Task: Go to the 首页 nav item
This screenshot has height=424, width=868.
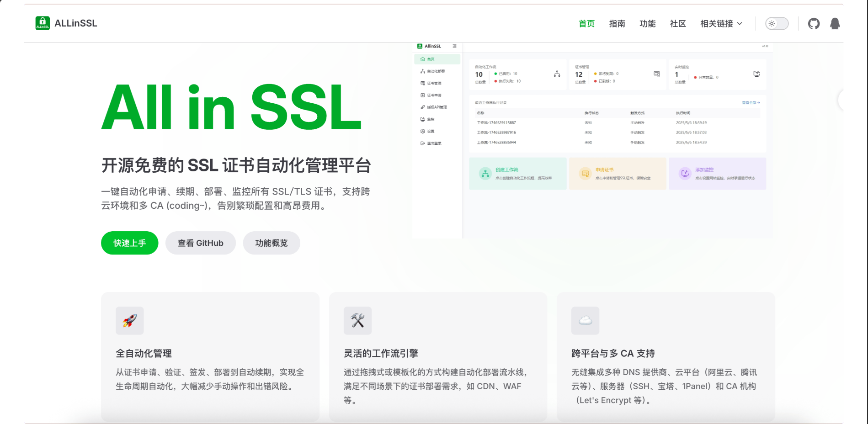Action: pyautogui.click(x=586, y=24)
